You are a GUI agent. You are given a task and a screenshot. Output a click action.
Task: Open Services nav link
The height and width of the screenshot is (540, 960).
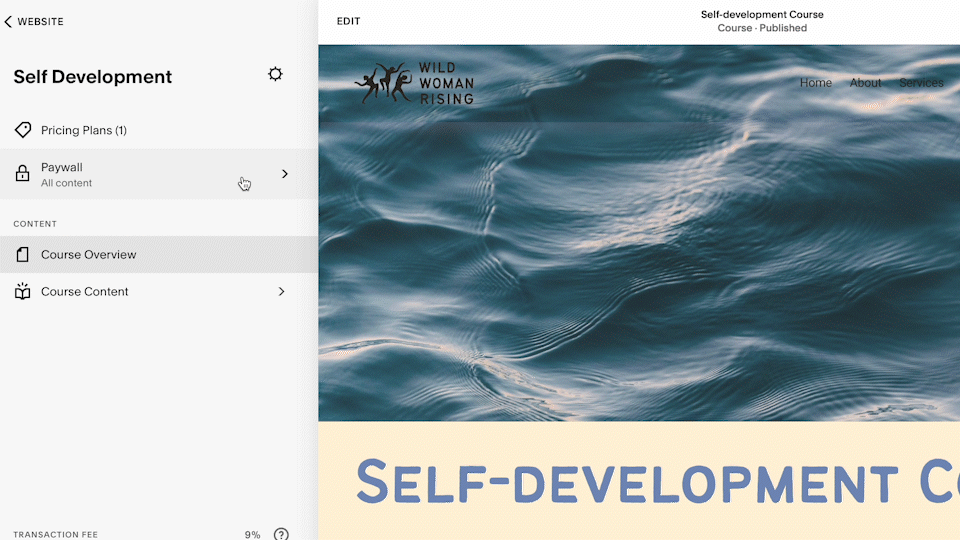pyautogui.click(x=921, y=83)
